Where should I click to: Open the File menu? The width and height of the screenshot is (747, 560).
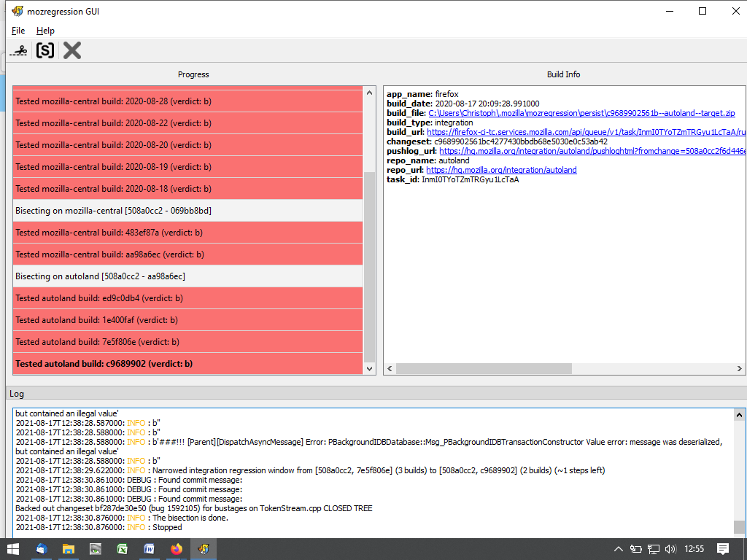click(18, 31)
